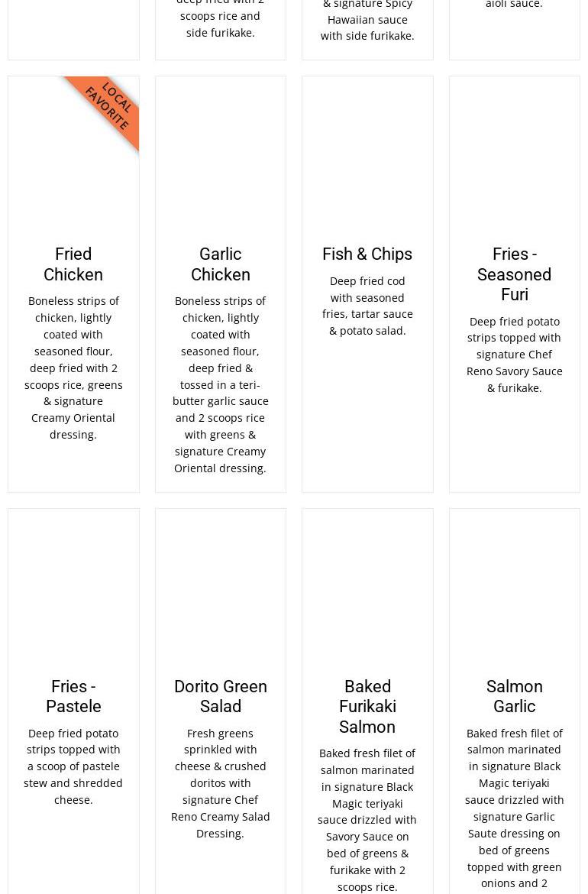Select the Fries - Pastele heading
Viewport: 588px width, 894px height.
tap(73, 696)
